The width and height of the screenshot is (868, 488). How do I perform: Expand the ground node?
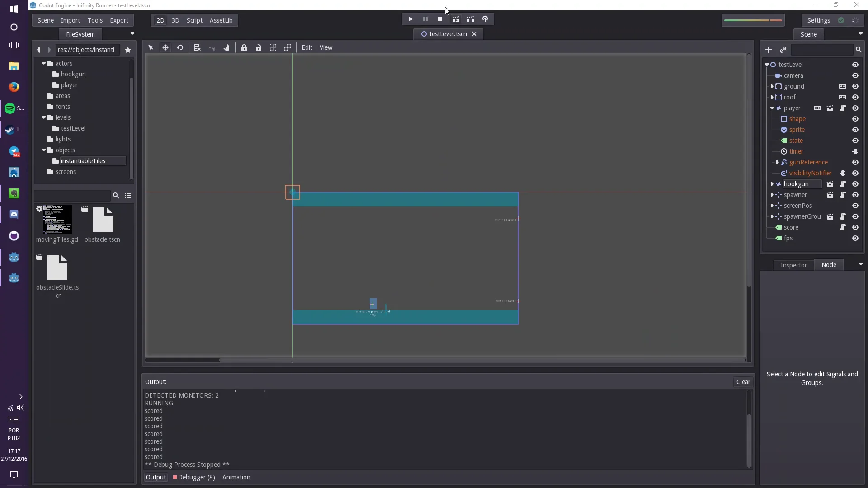[772, 86]
